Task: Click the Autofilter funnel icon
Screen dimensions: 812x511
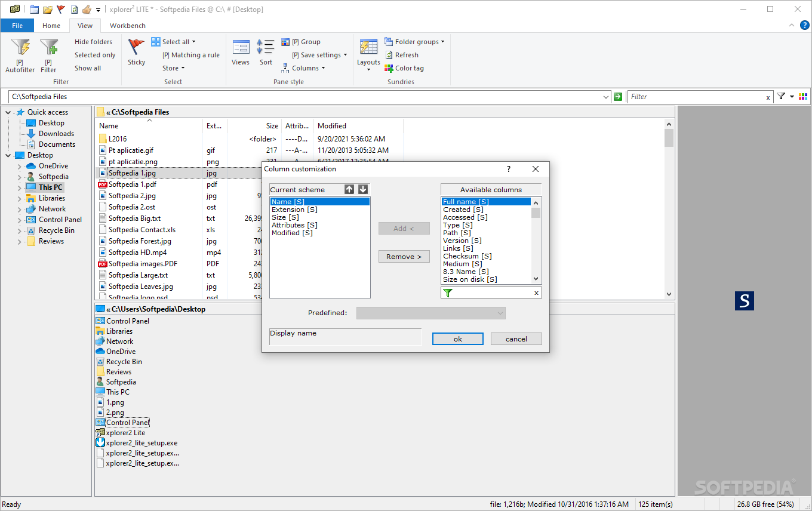Action: click(x=20, y=47)
